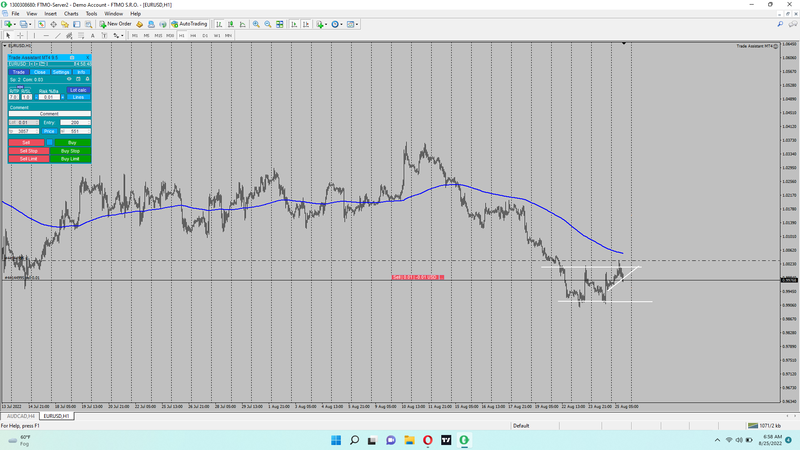The width and height of the screenshot is (800, 450).
Task: Select the text A tool
Action: coord(92,36)
